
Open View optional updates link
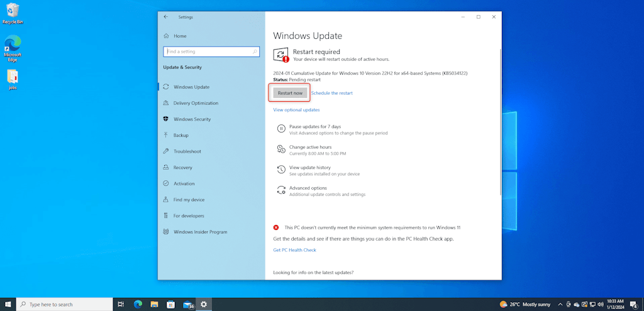[297, 110]
